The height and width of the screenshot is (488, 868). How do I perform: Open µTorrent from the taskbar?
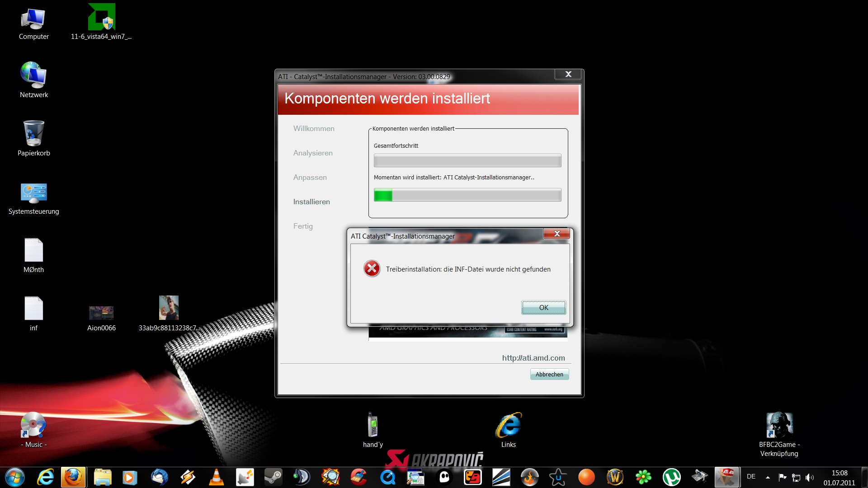[672, 477]
